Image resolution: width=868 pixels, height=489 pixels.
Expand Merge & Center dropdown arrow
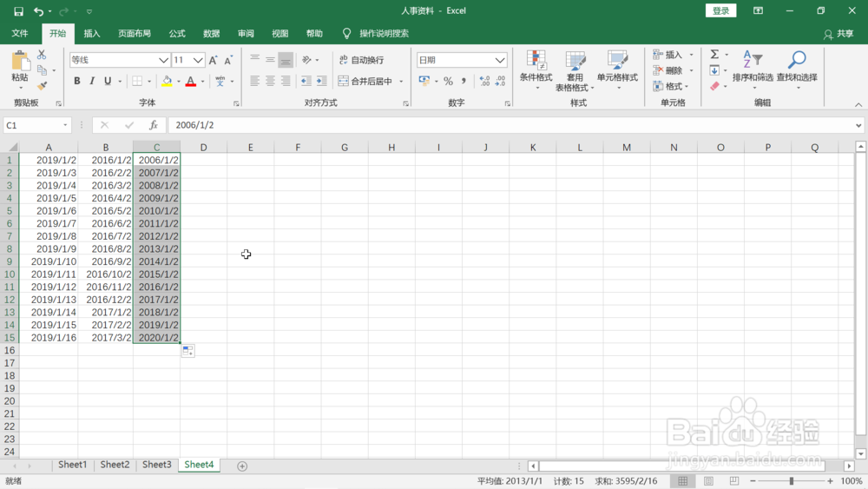401,82
